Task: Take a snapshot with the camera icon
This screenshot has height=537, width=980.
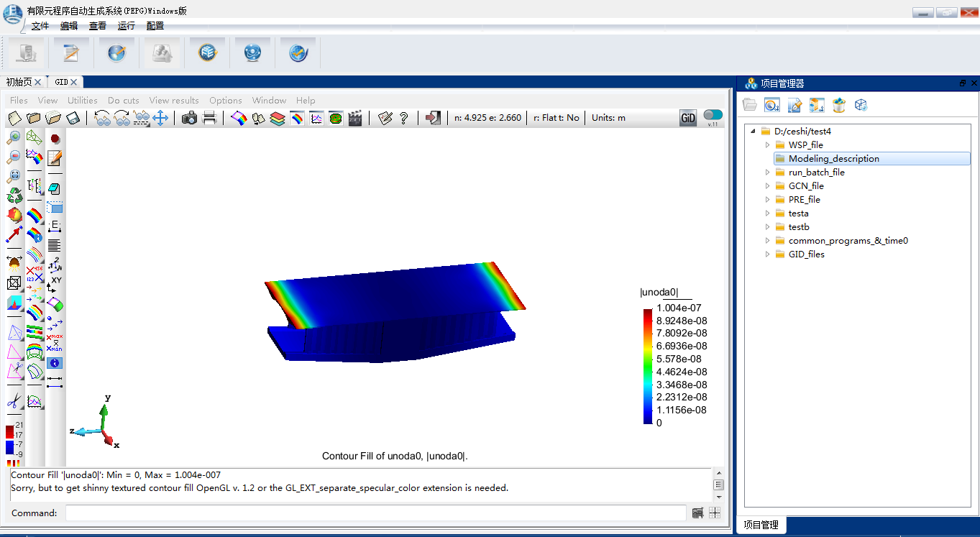Action: 189,118
